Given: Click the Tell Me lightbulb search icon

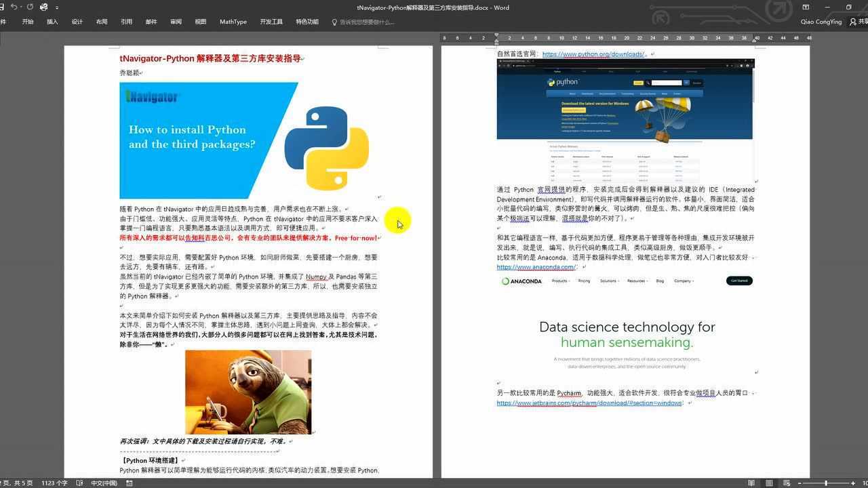Looking at the screenshot, I should (333, 22).
